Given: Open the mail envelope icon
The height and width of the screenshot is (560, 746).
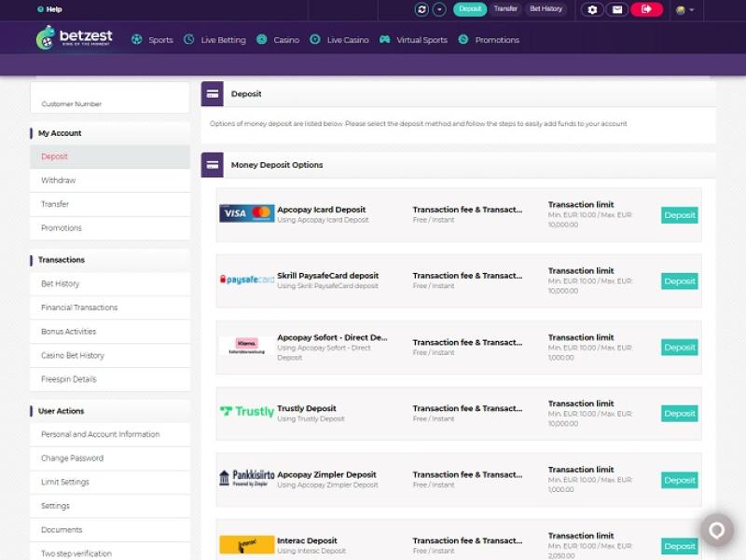Looking at the screenshot, I should pyautogui.click(x=617, y=9).
